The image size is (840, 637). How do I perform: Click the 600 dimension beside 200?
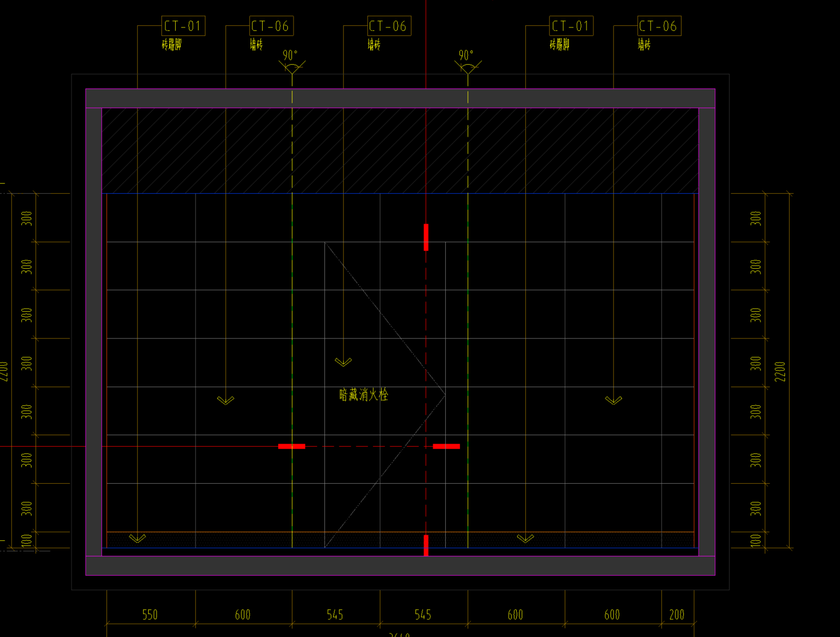pyautogui.click(x=612, y=615)
